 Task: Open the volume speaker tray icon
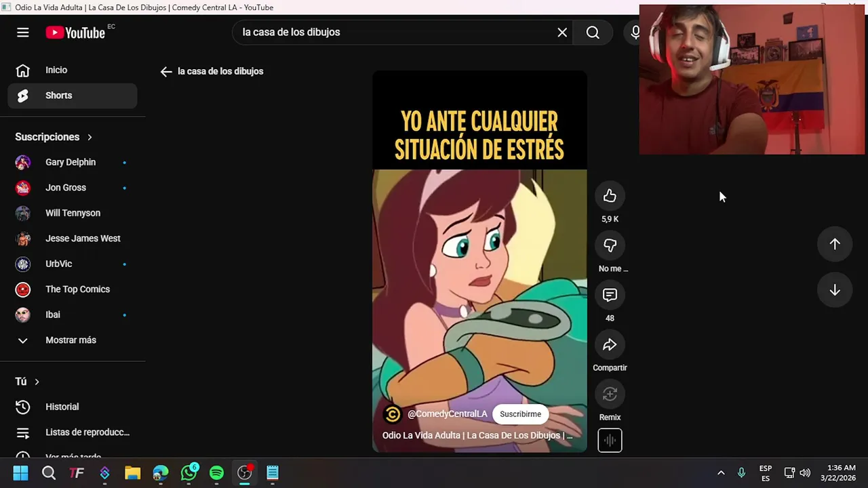click(805, 472)
